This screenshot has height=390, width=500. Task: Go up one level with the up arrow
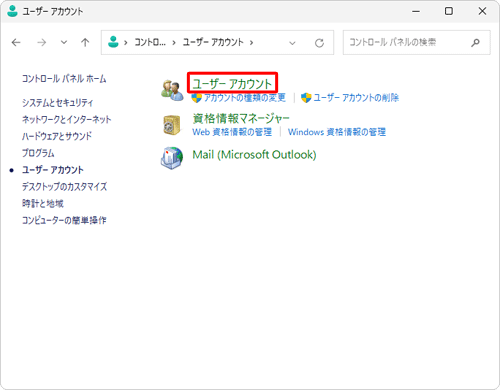85,42
